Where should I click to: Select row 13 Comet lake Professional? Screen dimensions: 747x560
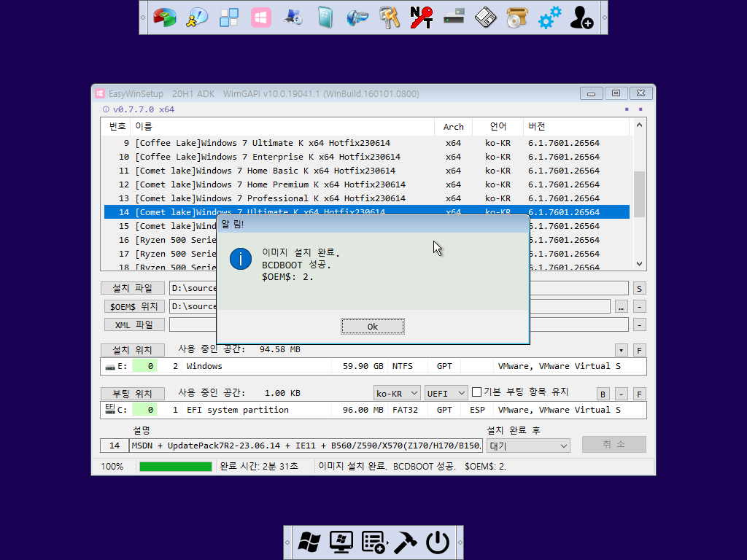pyautogui.click(x=366, y=198)
